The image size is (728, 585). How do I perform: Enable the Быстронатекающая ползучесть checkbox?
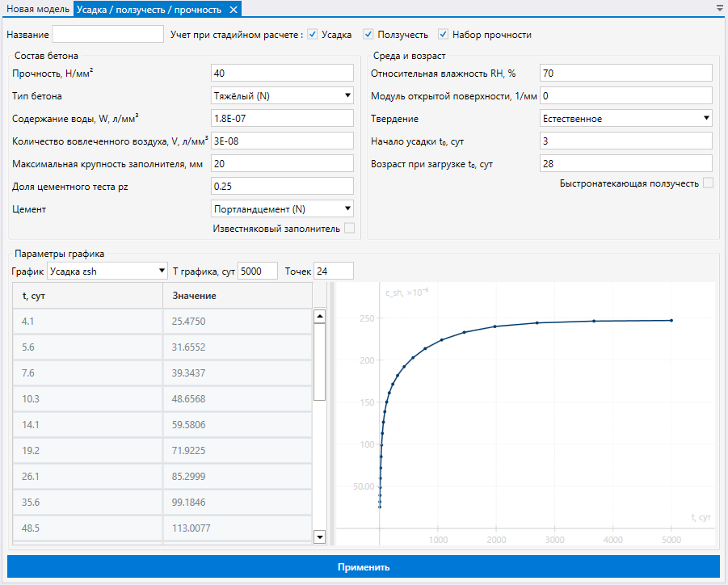(708, 183)
